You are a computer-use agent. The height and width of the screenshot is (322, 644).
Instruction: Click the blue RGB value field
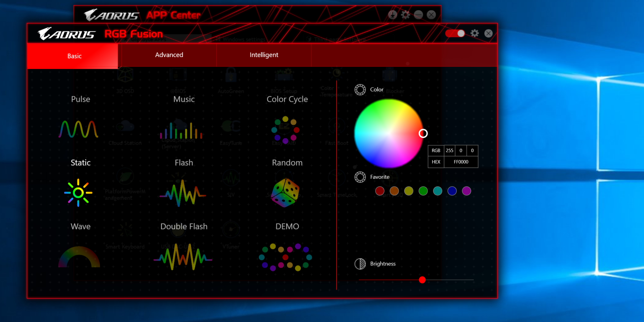click(472, 151)
